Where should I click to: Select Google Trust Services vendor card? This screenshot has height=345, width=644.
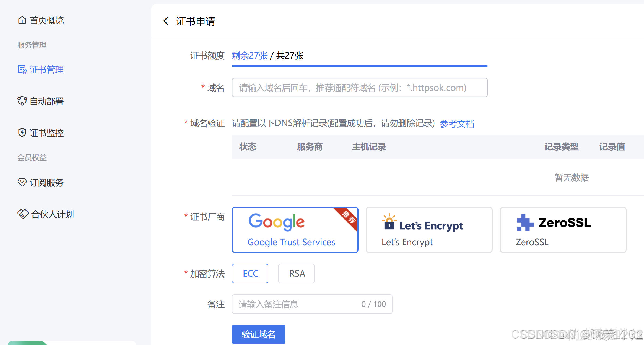coord(295,230)
